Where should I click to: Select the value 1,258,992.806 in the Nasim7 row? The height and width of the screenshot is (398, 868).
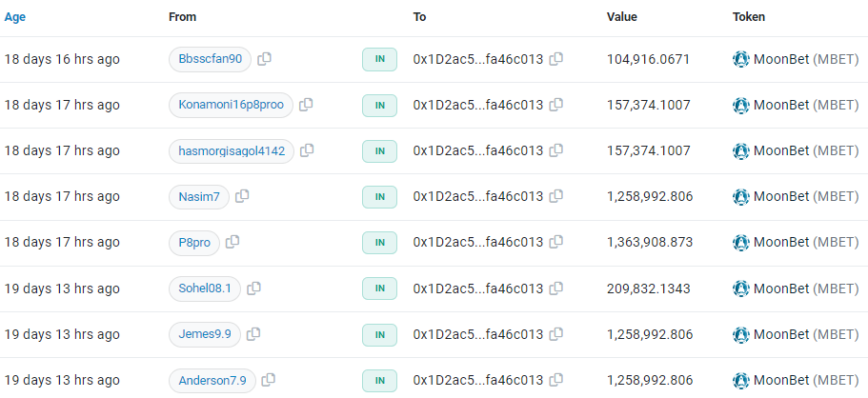(x=650, y=196)
